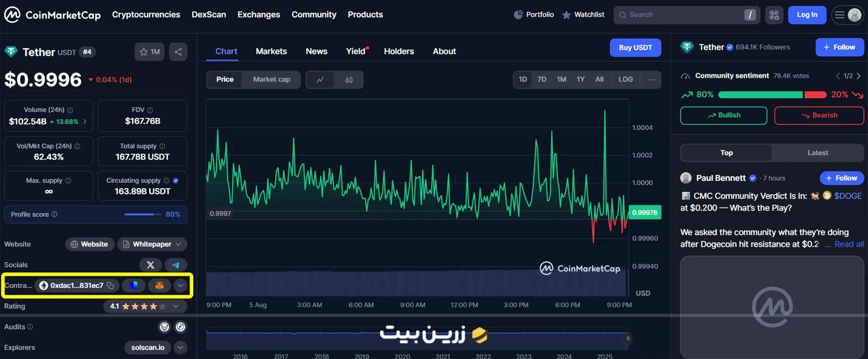The width and height of the screenshot is (868, 359).
Task: Switch chart to Market cap view
Action: click(272, 80)
